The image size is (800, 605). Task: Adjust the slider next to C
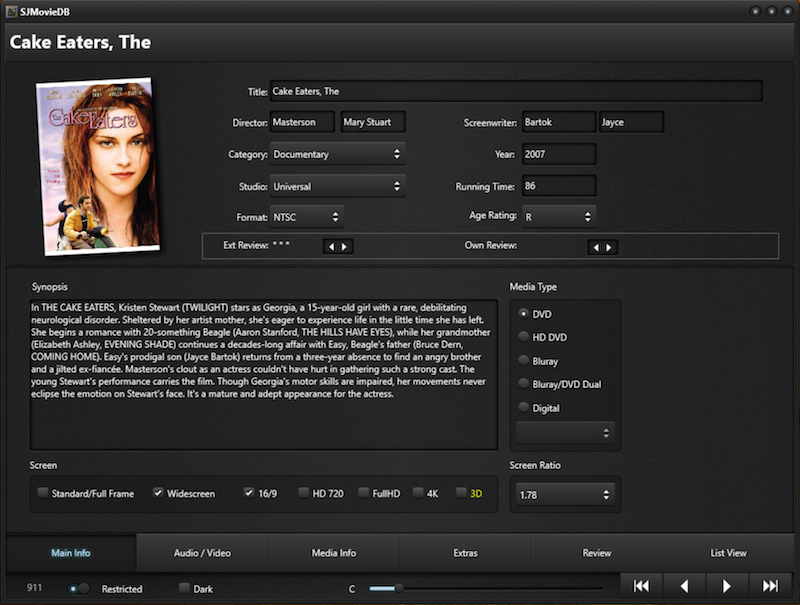click(x=399, y=588)
